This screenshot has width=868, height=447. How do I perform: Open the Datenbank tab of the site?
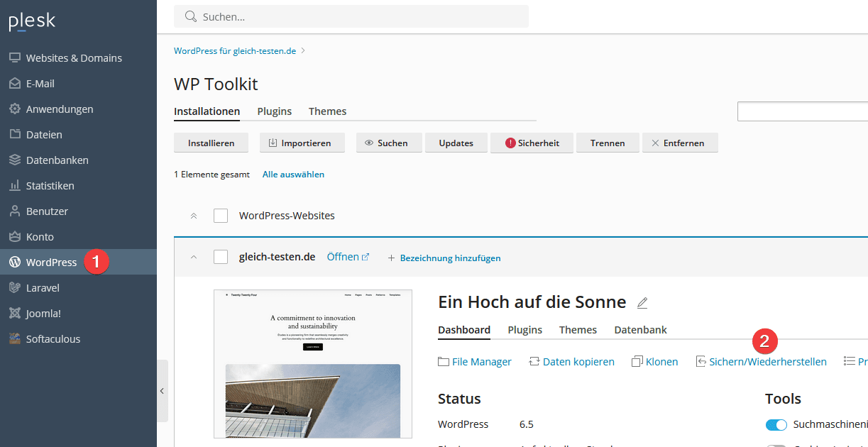click(x=640, y=330)
